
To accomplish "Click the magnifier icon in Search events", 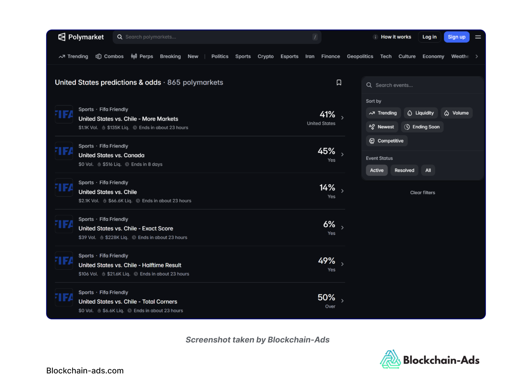I will click(x=369, y=85).
